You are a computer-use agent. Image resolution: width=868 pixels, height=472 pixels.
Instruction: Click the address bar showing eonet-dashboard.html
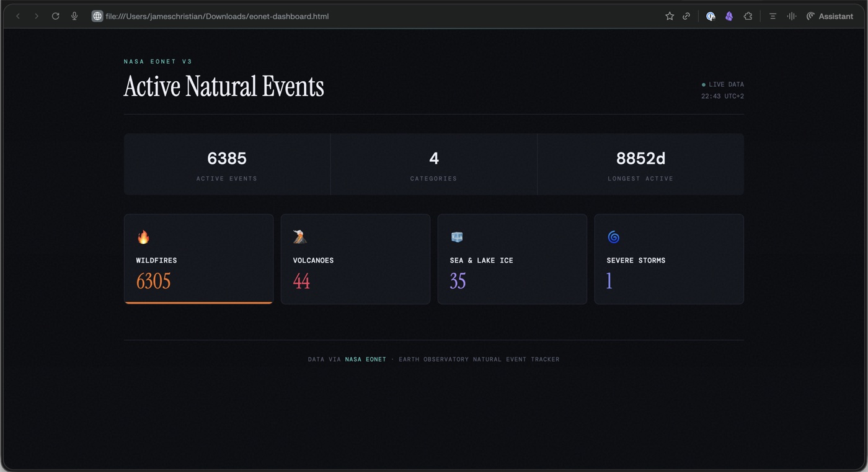pyautogui.click(x=217, y=16)
